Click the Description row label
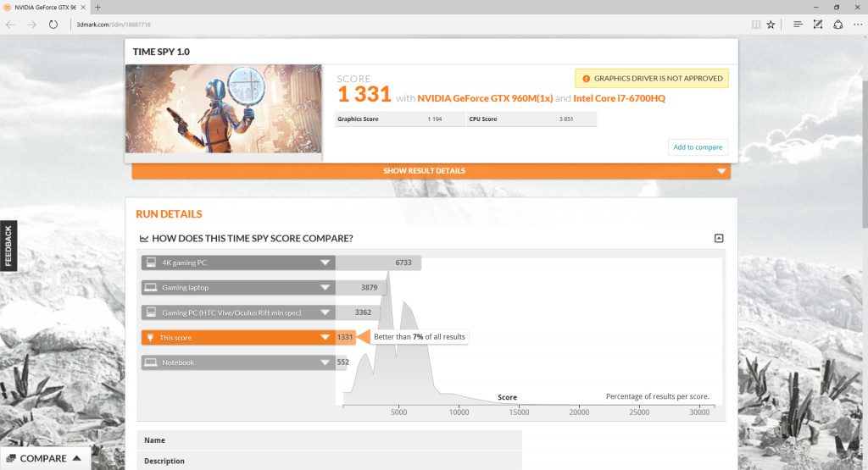868x470 pixels. 164,461
